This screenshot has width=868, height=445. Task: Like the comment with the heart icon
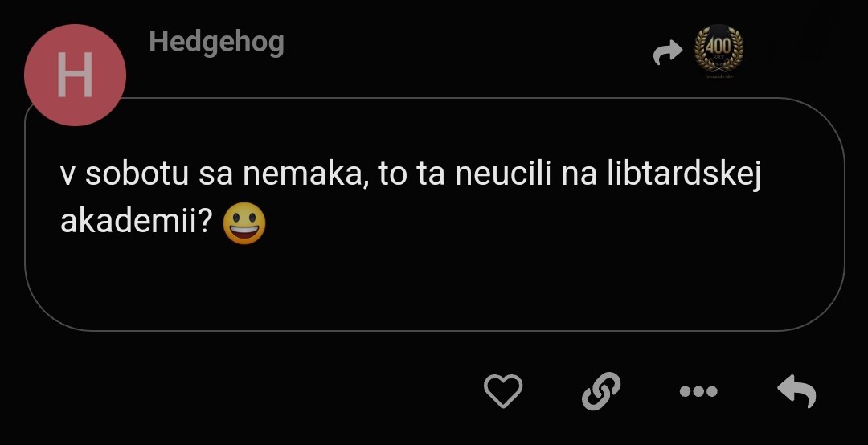coord(502,390)
